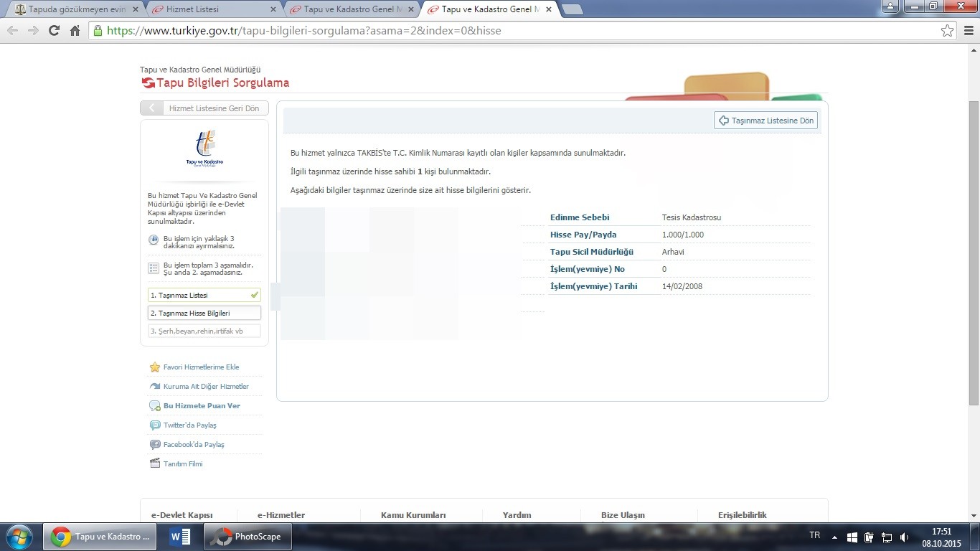Switch to the Hizmet Listesi tab

tap(212, 9)
